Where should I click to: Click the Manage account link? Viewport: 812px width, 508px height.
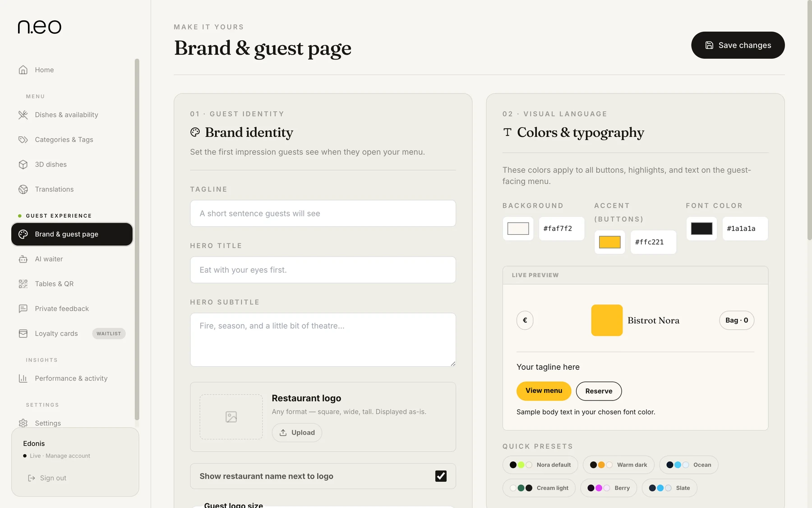[x=68, y=456]
